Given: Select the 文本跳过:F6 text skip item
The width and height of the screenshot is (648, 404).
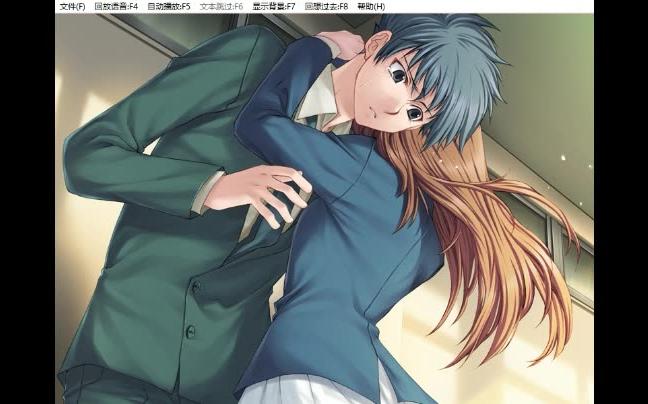Looking at the screenshot, I should click(221, 6).
